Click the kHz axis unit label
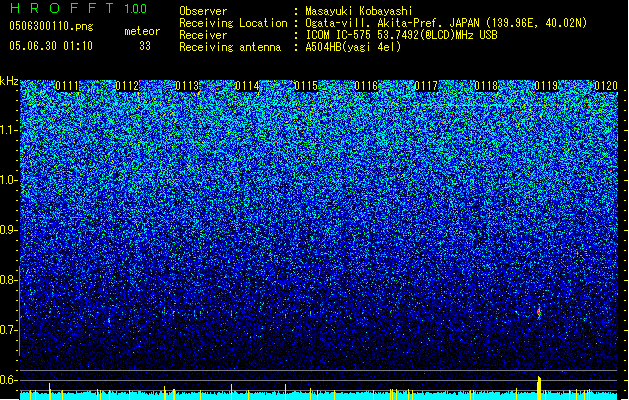629x400 pixels. (x=9, y=81)
